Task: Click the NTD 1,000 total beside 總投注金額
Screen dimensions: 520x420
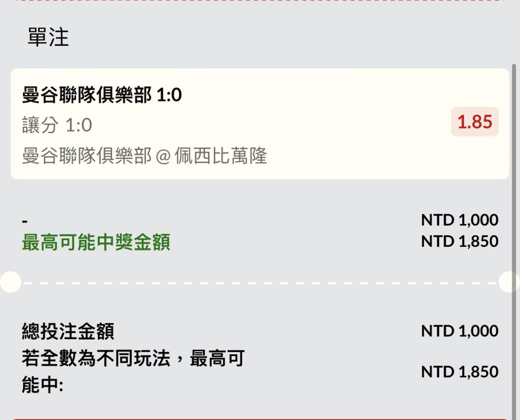Action: 459,331
